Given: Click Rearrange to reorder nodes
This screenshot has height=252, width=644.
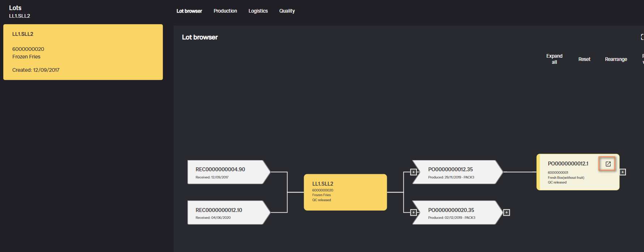Looking at the screenshot, I should 616,59.
